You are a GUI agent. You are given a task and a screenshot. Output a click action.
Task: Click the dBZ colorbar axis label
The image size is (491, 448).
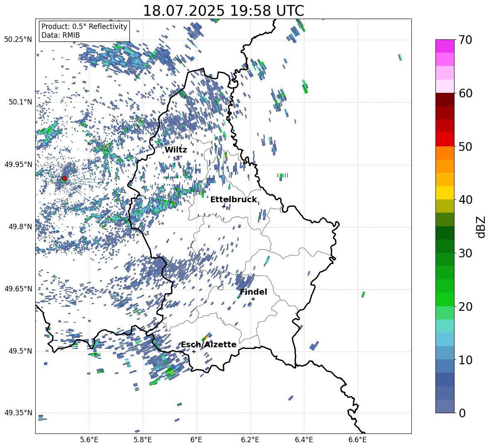(481, 227)
